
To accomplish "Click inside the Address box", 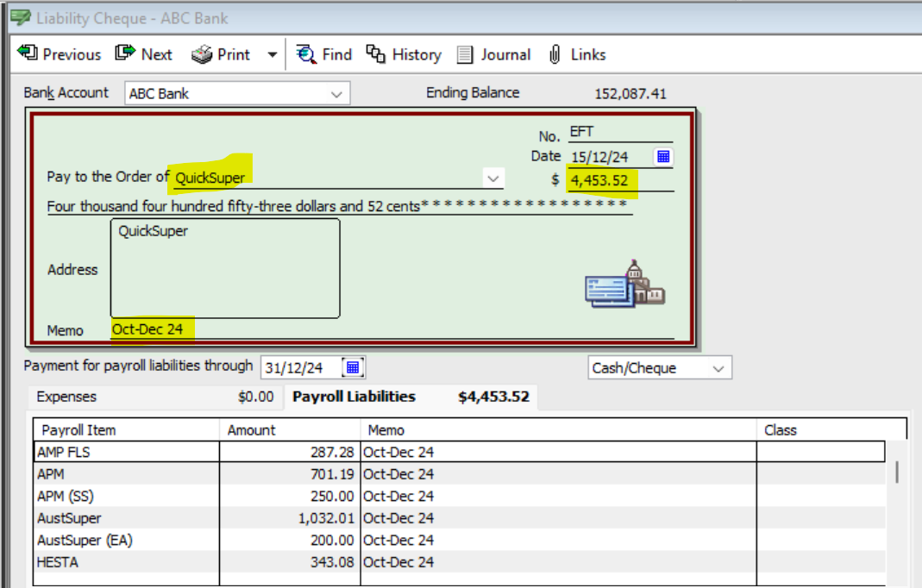I will (x=225, y=268).
